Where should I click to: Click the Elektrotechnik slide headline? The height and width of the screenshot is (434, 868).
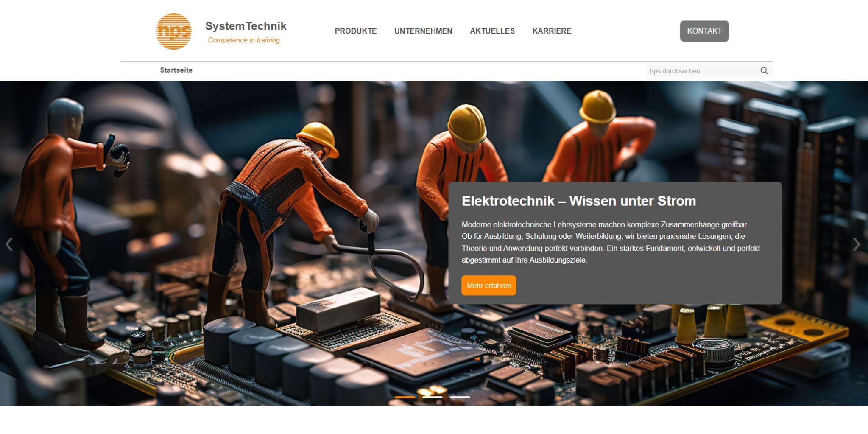578,201
